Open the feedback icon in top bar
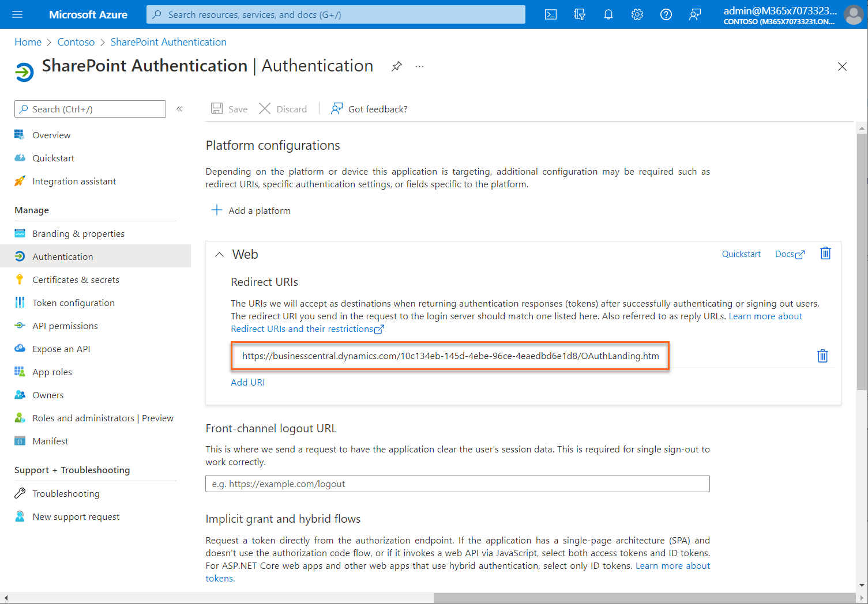The height and width of the screenshot is (604, 868). coord(694,14)
